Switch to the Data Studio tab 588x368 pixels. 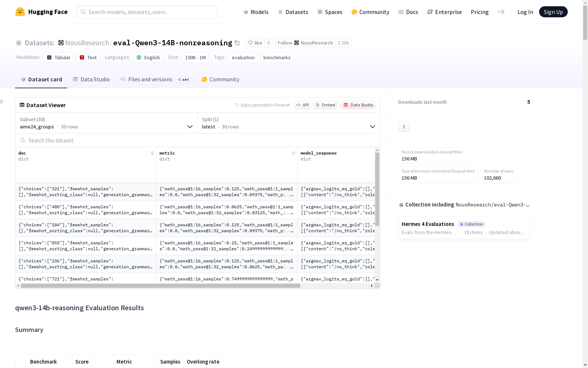92,79
